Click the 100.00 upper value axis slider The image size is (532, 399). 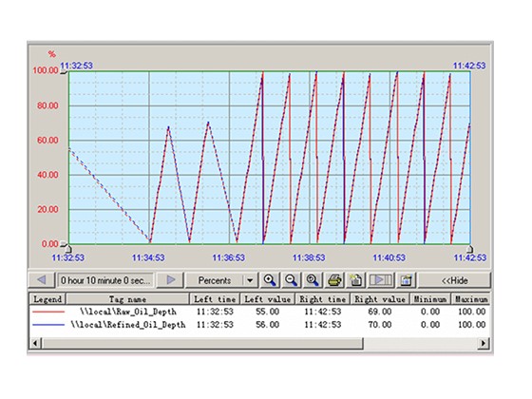pyautogui.click(x=64, y=71)
